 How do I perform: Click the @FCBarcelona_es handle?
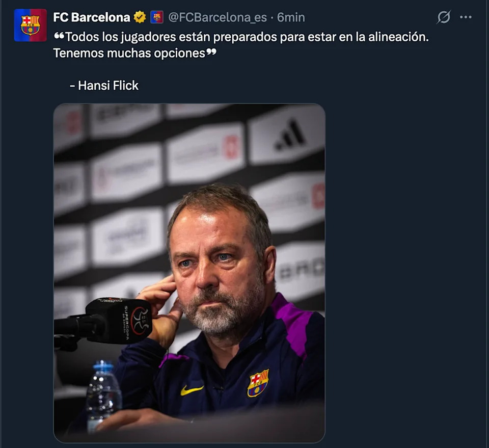point(218,17)
